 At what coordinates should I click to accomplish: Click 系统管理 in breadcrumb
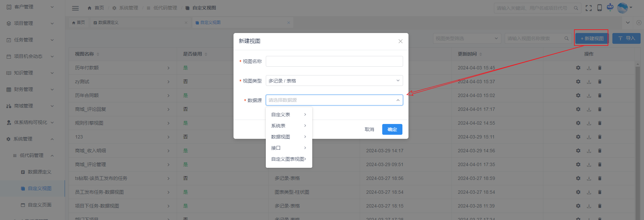pos(125,8)
